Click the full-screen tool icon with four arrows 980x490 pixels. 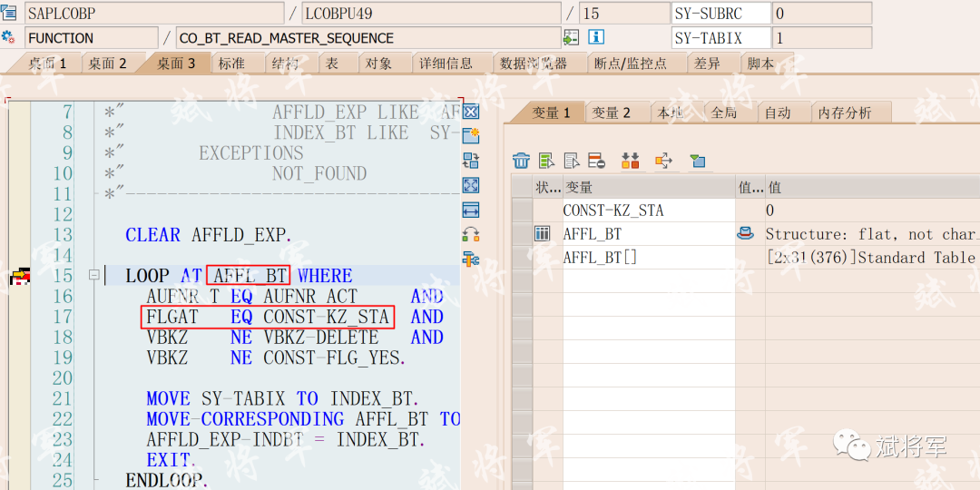(x=471, y=184)
